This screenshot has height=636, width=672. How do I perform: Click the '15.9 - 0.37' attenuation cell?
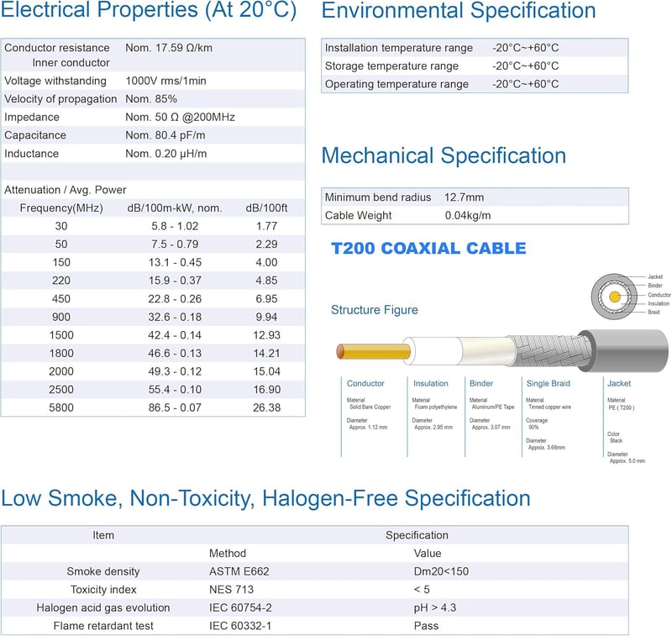175,281
